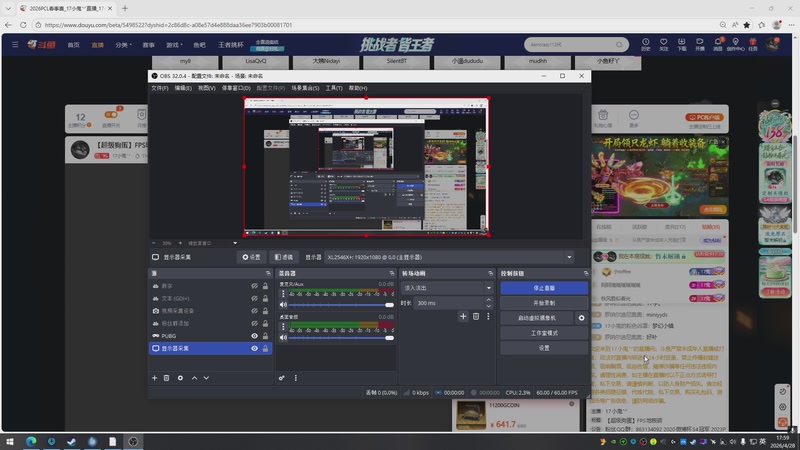
Task: Open OBS 场景集合(S) menu
Action: point(305,88)
